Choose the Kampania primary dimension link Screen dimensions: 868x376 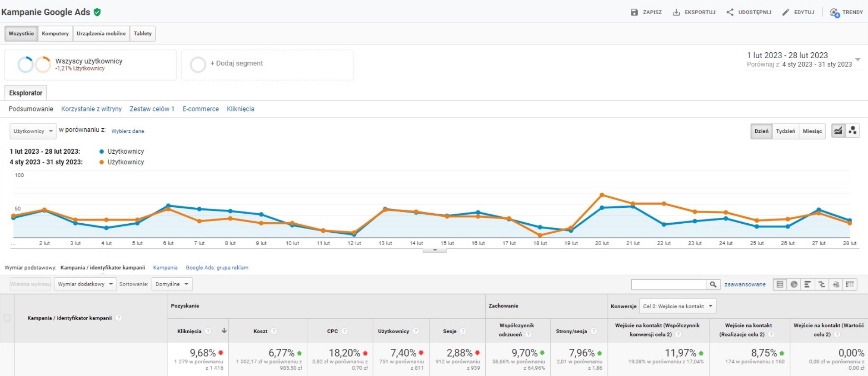[x=165, y=267]
